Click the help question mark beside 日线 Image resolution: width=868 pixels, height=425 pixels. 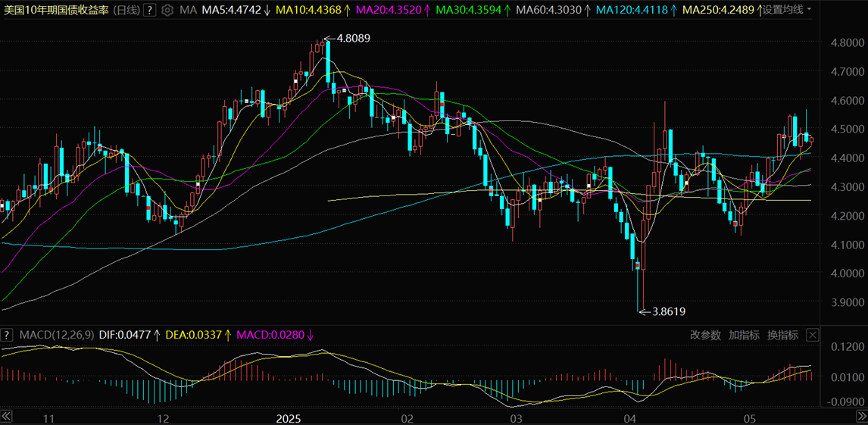point(149,9)
